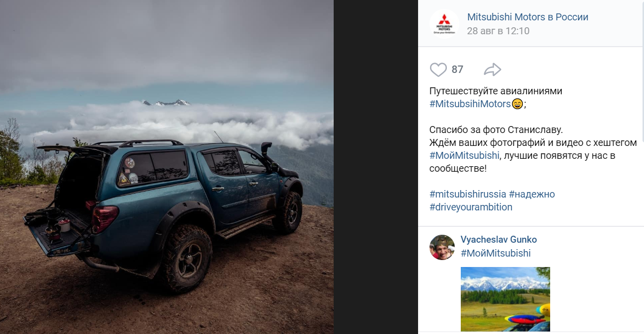Click the dark area right of the photo

point(376,167)
